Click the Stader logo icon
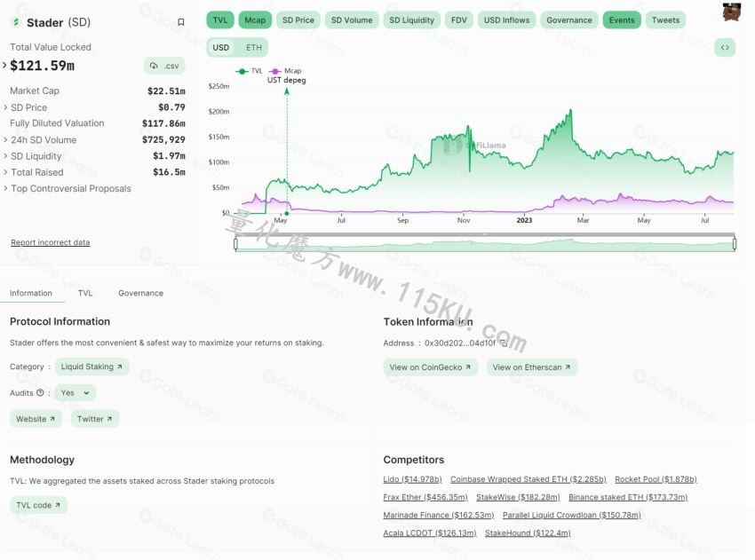This screenshot has width=755, height=560. 16,22
